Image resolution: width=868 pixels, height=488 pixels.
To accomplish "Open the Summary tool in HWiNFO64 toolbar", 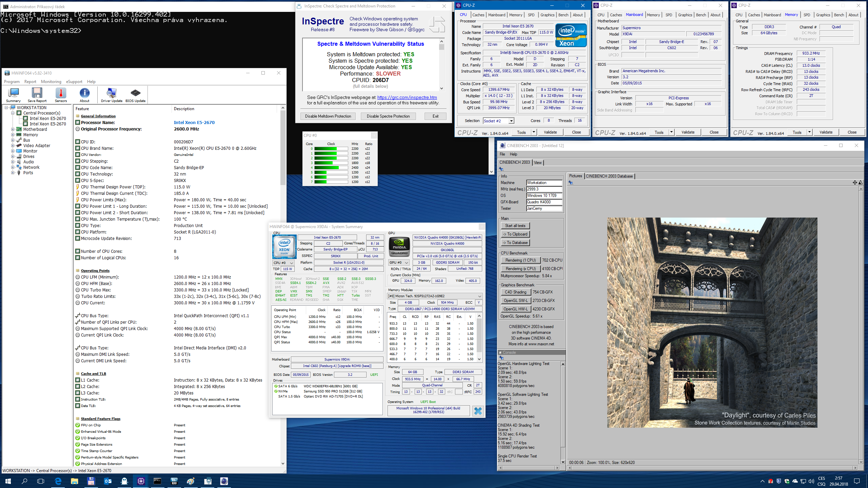I will pos(14,95).
